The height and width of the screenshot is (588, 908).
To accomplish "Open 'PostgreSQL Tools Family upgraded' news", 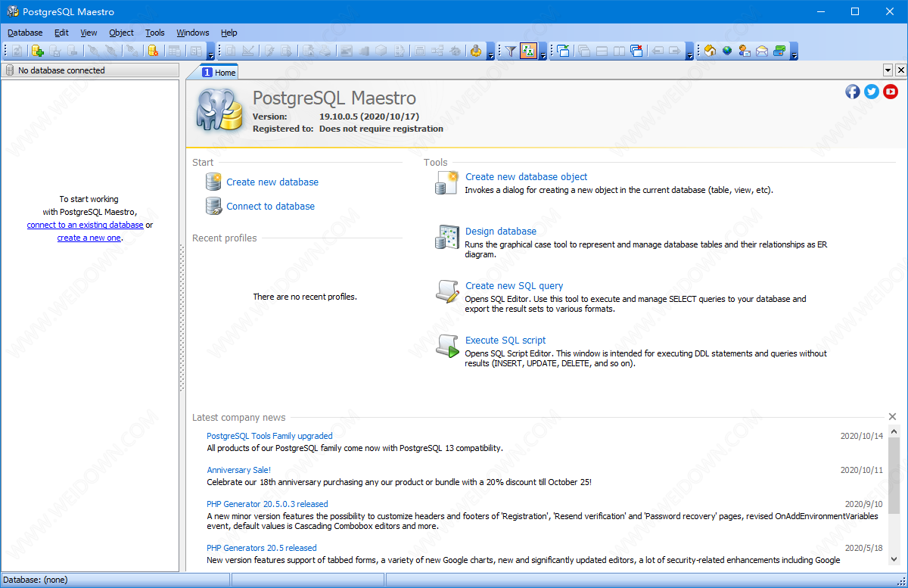I will click(269, 436).
